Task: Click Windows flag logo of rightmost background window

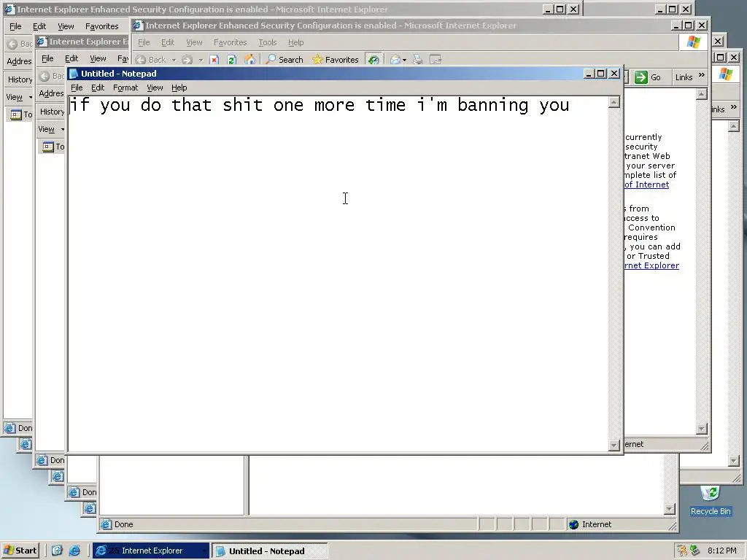Action: (x=726, y=74)
